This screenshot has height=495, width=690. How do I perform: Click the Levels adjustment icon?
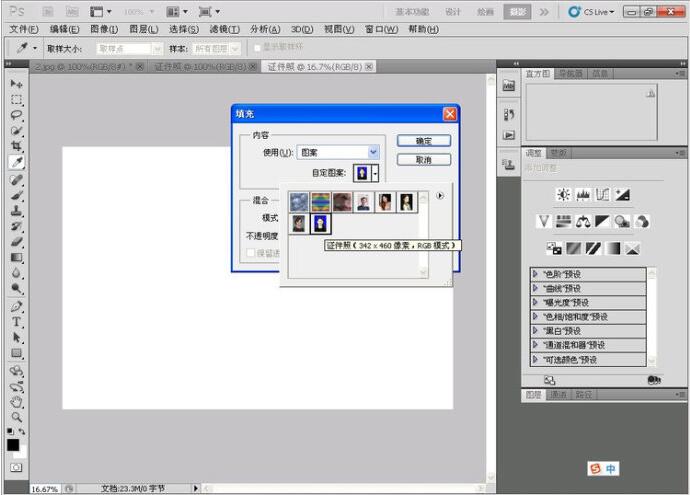(x=583, y=195)
